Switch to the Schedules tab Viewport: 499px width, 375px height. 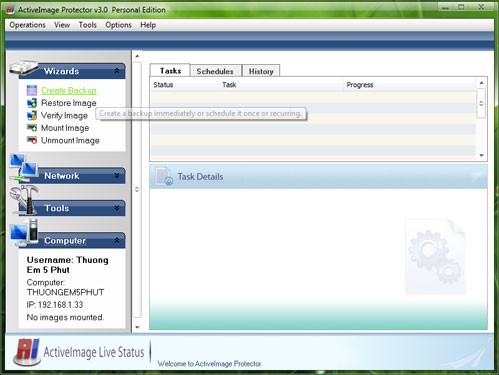click(215, 71)
